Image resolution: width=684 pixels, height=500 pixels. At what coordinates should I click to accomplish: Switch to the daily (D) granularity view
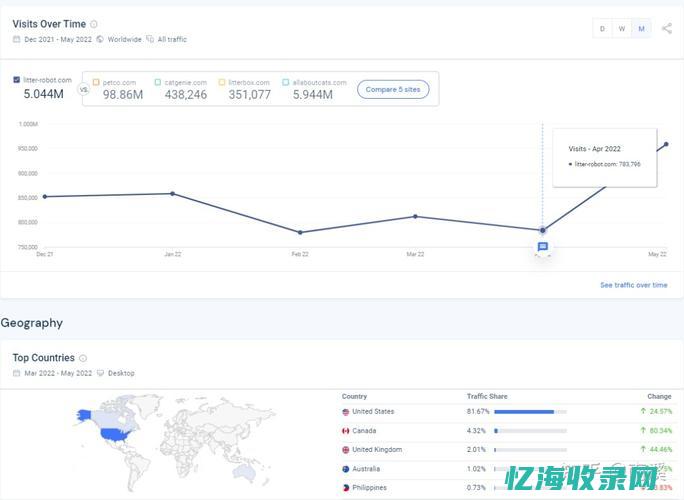pos(602,28)
